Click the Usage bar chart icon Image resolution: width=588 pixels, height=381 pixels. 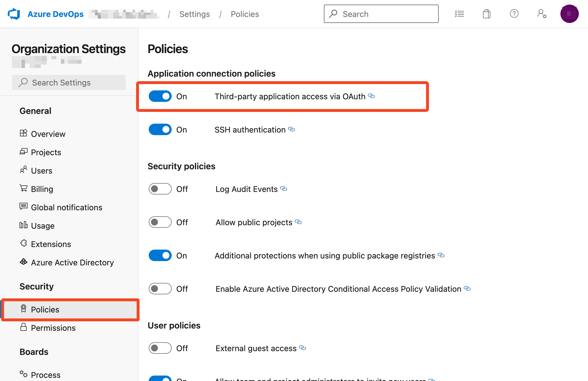click(x=24, y=225)
